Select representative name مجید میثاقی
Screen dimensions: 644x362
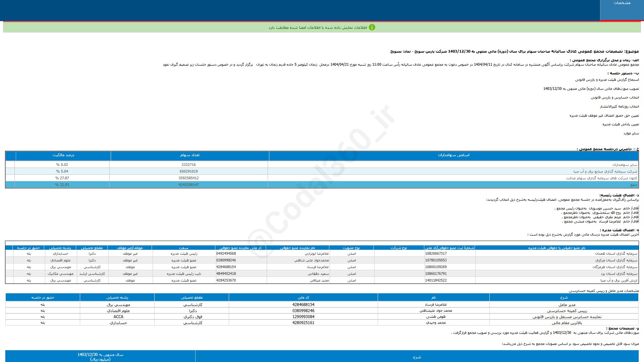pyautogui.click(x=319, y=281)
